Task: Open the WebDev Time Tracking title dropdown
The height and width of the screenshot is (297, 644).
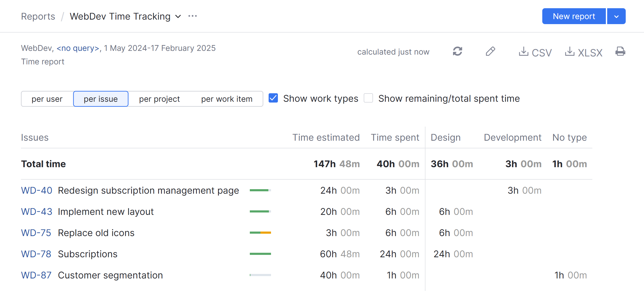Action: (178, 16)
